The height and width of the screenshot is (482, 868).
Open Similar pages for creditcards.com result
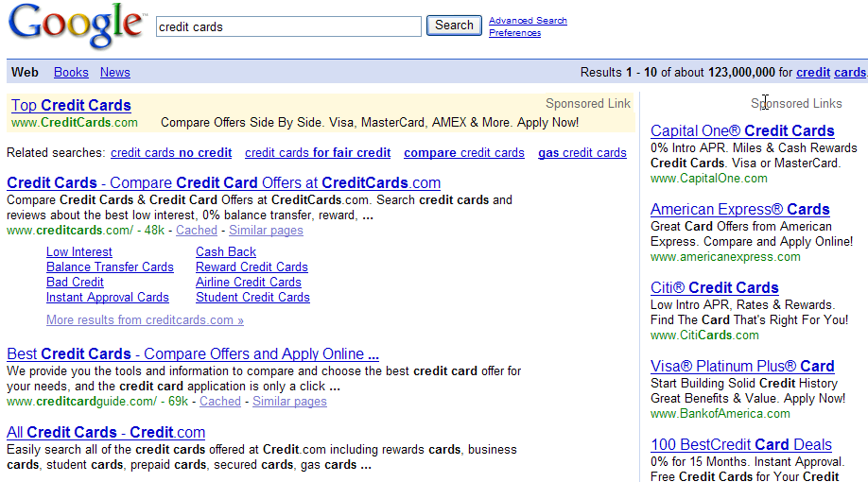coord(266,231)
